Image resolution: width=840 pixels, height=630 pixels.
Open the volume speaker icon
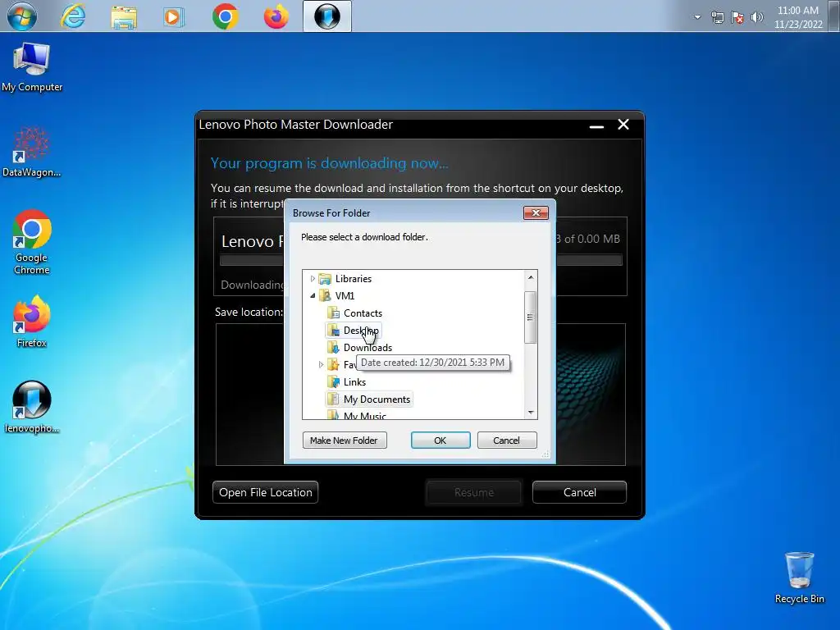coord(756,18)
